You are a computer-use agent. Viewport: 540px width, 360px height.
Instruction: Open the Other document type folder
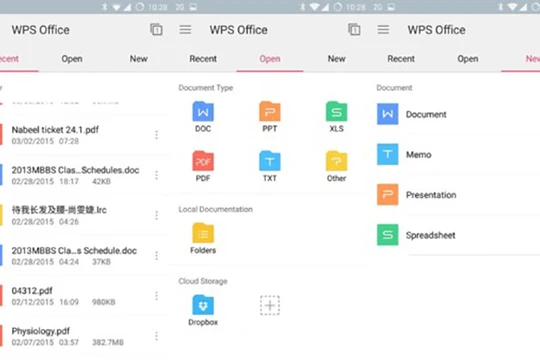(x=336, y=166)
